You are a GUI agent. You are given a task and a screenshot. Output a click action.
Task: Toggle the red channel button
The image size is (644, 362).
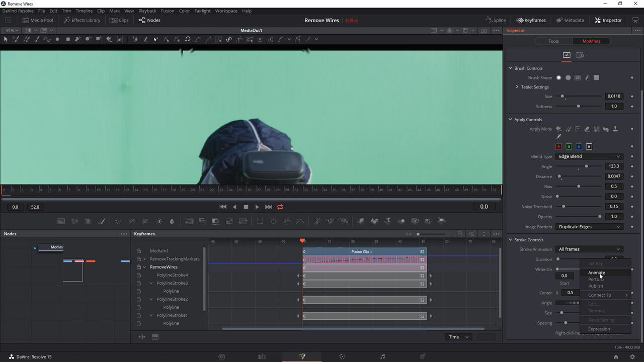(x=558, y=146)
